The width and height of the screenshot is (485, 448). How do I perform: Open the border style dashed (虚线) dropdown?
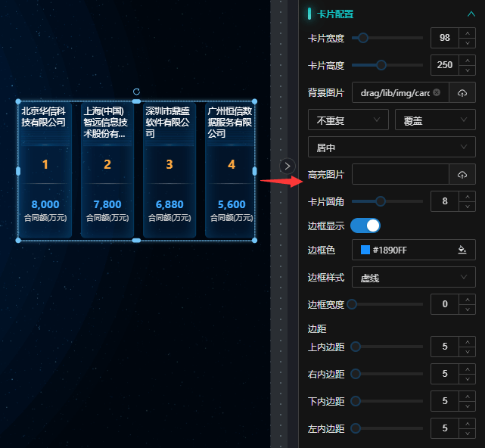click(x=414, y=278)
